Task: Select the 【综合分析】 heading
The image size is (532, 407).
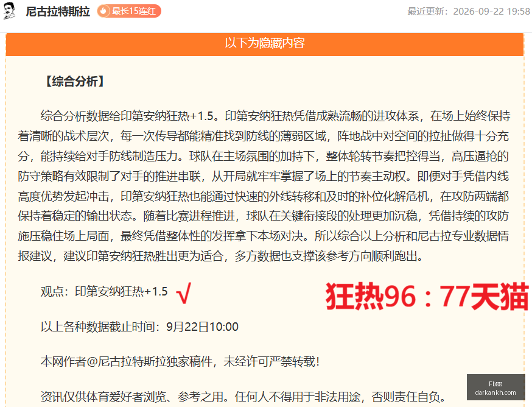Action: [x=75, y=82]
